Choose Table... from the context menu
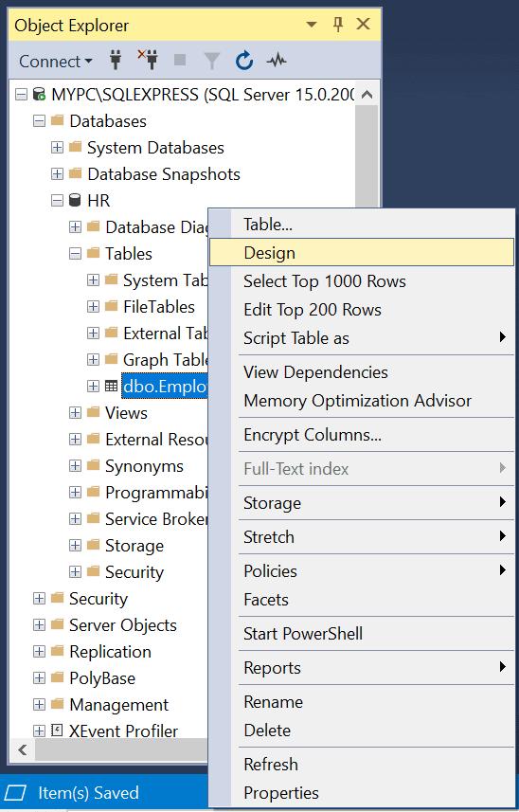 click(x=362, y=225)
